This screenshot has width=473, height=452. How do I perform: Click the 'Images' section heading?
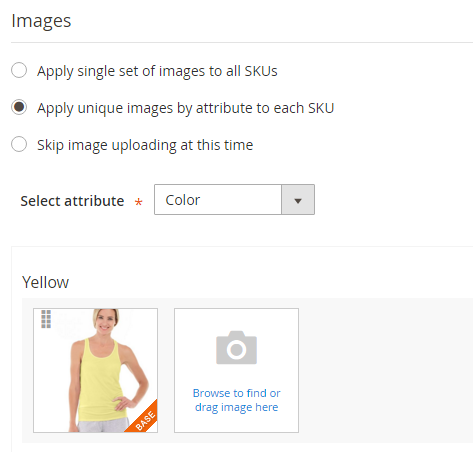41,21
